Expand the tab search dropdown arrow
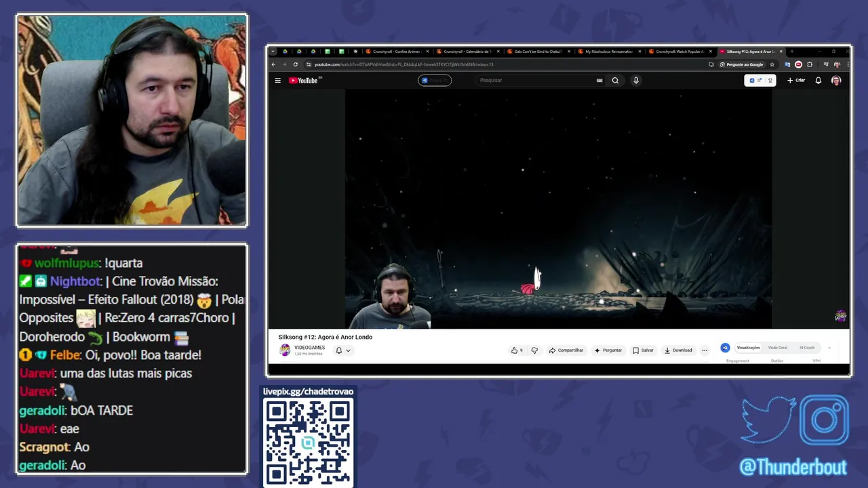The image size is (868, 488). (273, 52)
